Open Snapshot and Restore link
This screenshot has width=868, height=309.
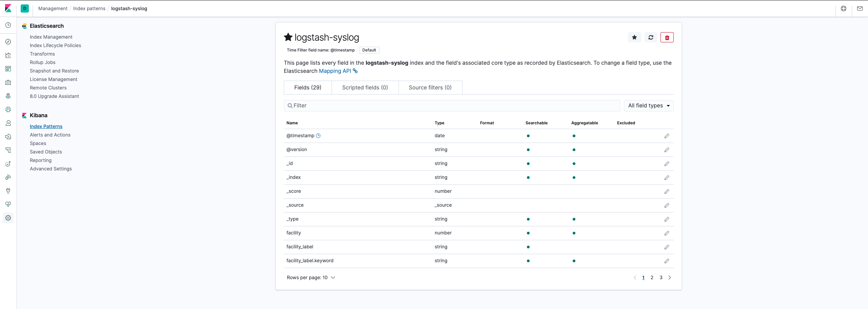[54, 71]
